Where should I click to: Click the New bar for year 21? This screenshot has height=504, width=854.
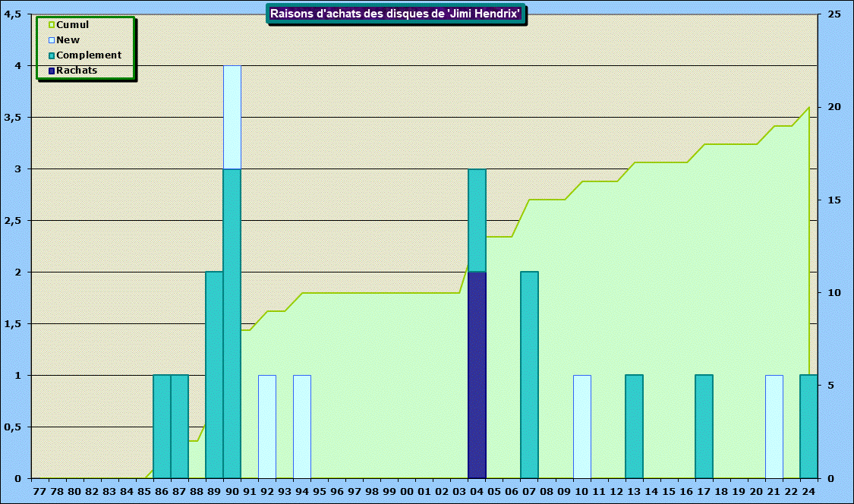pyautogui.click(x=774, y=427)
